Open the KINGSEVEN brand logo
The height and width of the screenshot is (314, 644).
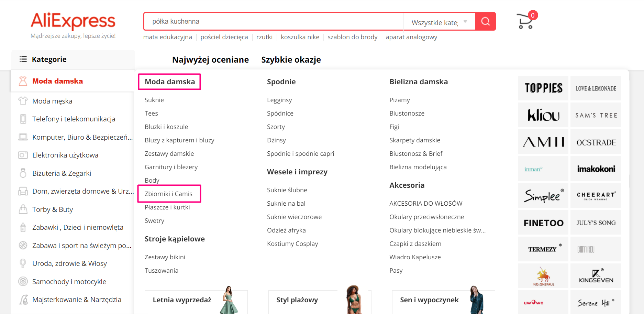[x=596, y=276]
